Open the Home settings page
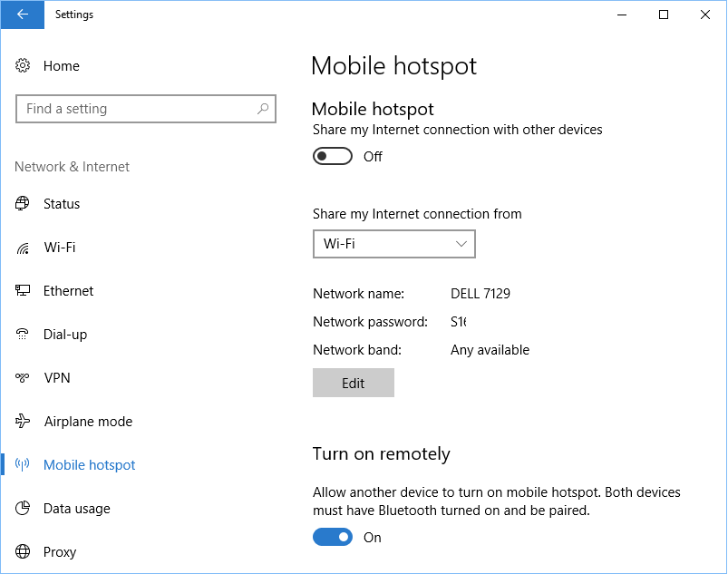 point(62,66)
